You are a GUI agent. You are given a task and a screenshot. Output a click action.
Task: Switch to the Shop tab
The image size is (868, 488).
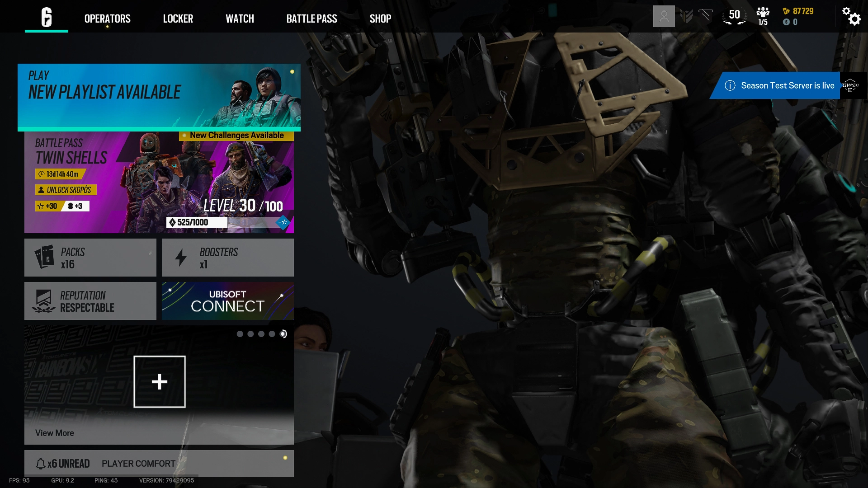pos(380,19)
